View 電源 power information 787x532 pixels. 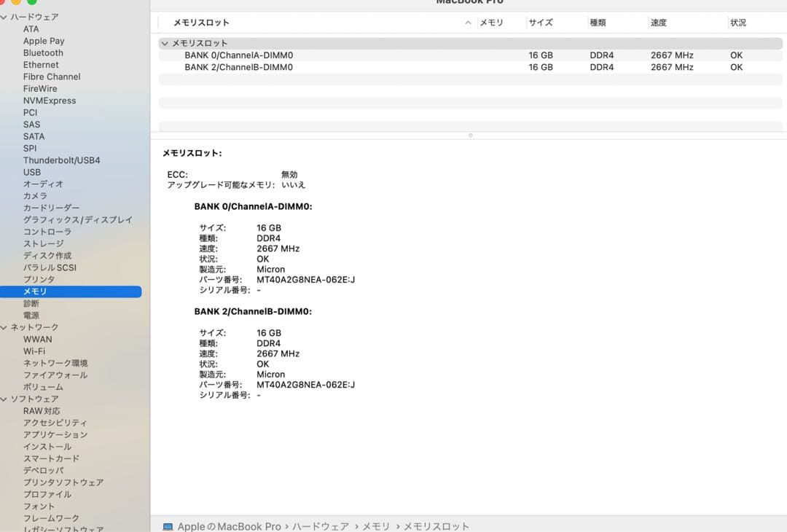(31, 315)
